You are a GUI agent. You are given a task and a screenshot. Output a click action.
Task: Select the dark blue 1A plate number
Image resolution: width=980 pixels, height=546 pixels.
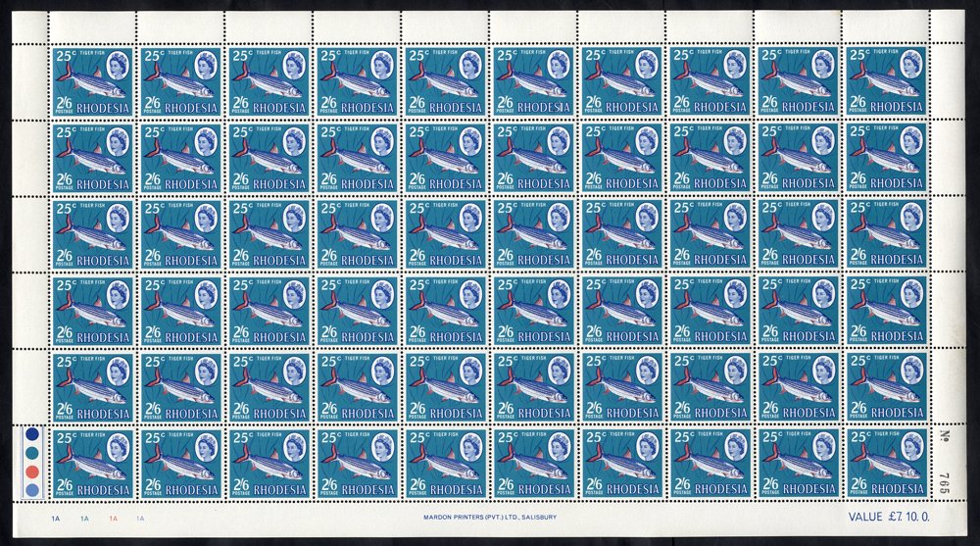pyautogui.click(x=56, y=519)
